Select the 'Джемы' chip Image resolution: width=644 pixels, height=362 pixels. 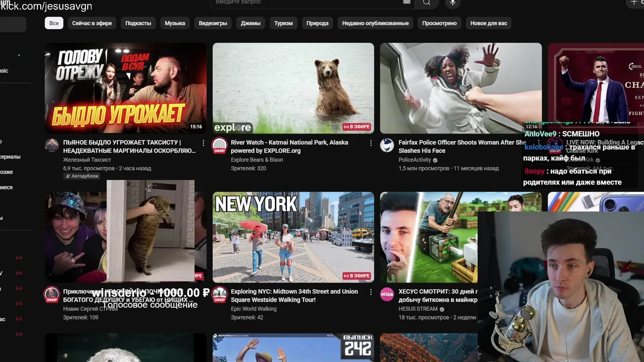click(251, 23)
